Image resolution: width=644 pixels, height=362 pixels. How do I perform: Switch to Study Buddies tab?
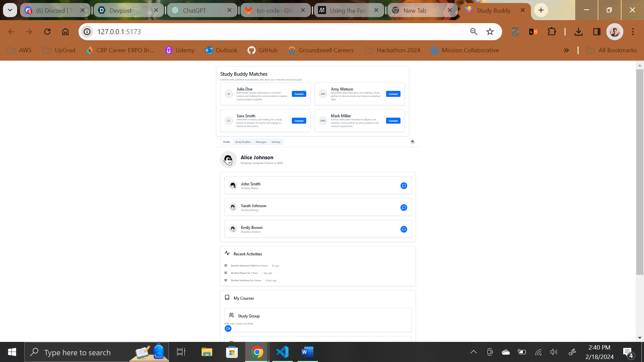pos(243,142)
